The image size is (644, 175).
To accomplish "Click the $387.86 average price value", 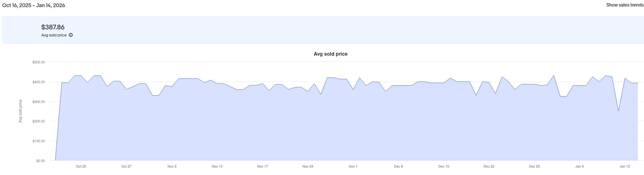I will (53, 27).
